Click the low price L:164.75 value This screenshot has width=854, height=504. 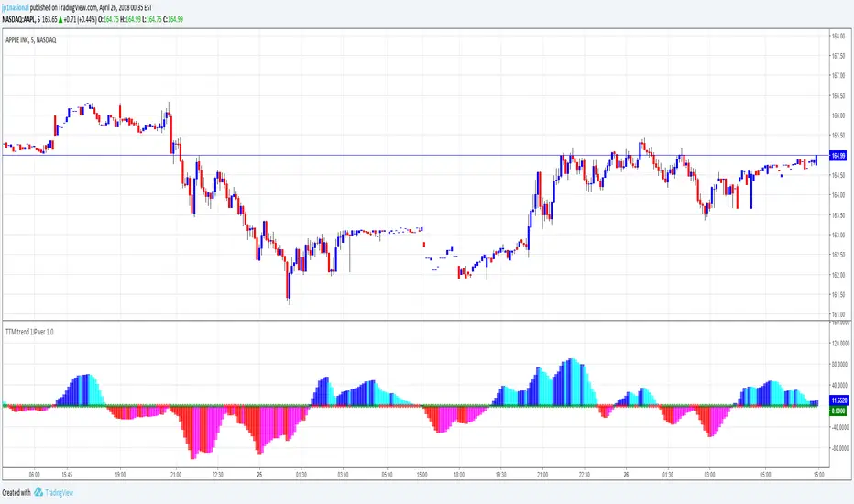pyautogui.click(x=152, y=19)
